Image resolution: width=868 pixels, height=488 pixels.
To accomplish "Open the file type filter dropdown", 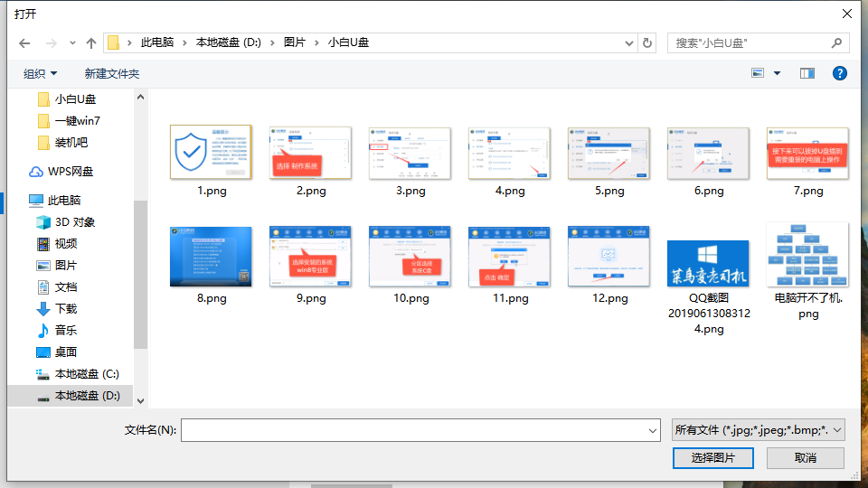I will pos(758,430).
